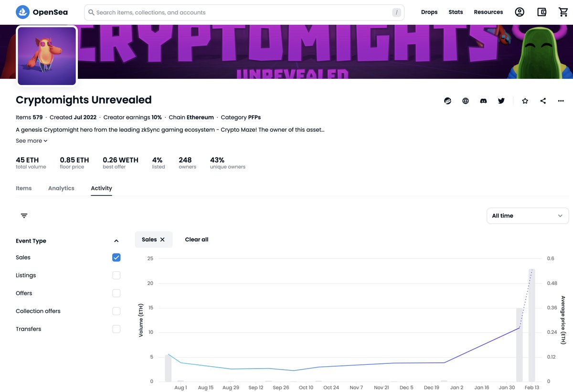The image size is (573, 392).
Task: Expand description with See more
Action: [32, 141]
